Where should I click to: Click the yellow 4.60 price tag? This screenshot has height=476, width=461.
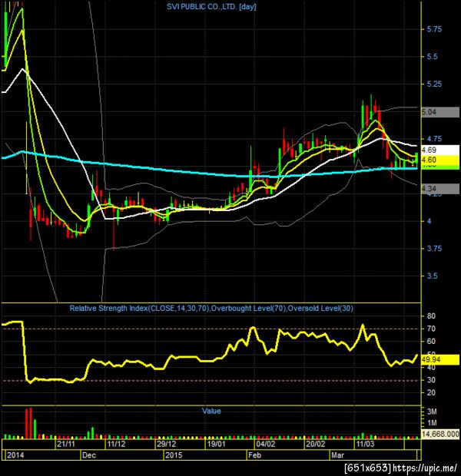tap(440, 160)
